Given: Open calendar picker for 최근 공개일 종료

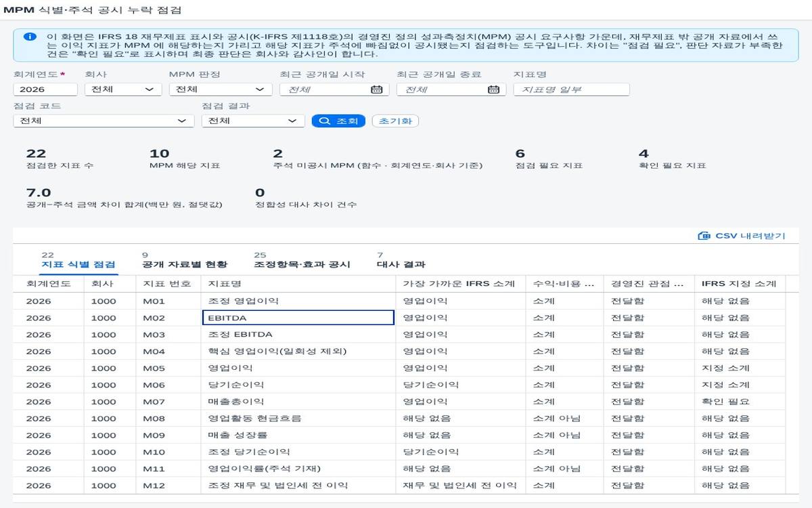Looking at the screenshot, I should point(493,89).
